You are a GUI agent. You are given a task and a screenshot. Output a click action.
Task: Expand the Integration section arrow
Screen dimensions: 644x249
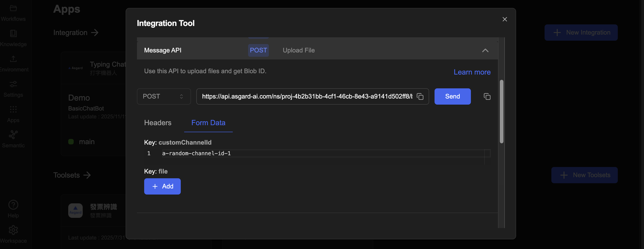[x=95, y=33]
